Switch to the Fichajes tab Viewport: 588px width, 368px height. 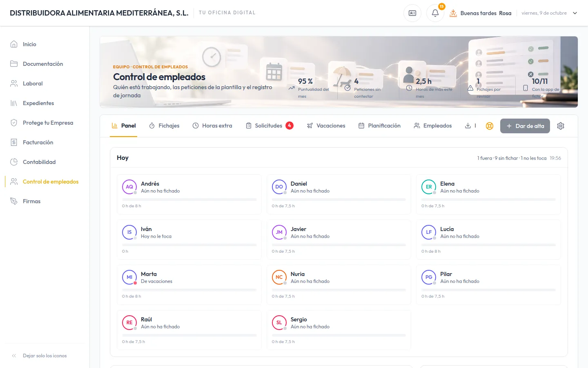pyautogui.click(x=164, y=126)
